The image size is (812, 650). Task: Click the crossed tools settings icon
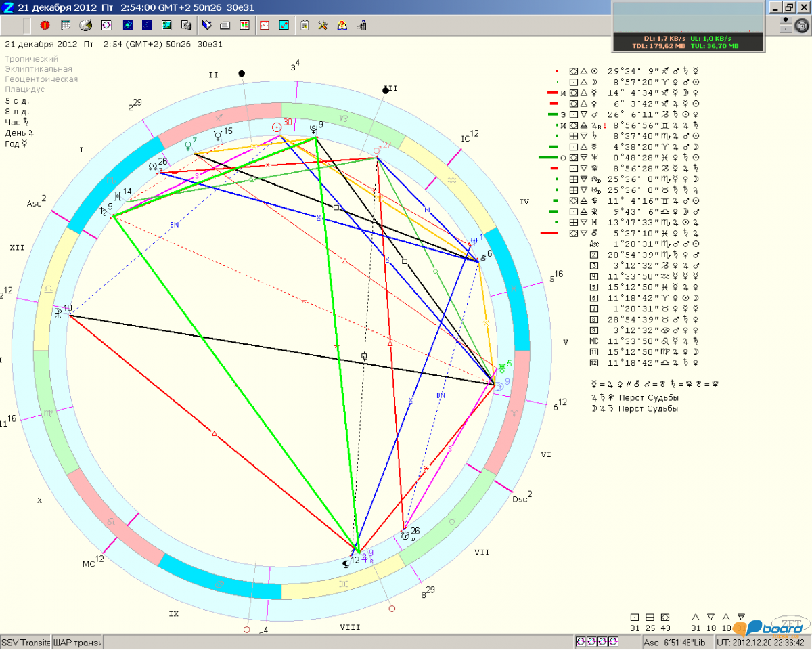pos(323,26)
